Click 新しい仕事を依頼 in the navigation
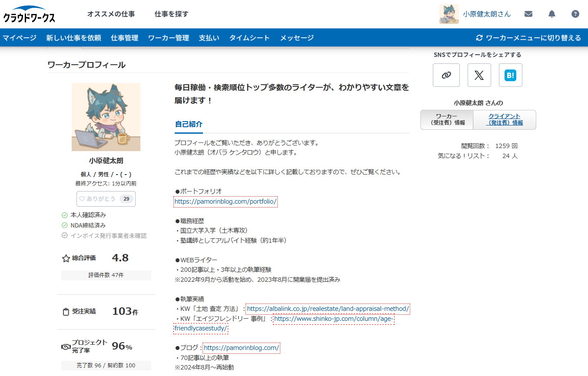This screenshot has width=588, height=376. pos(74,37)
